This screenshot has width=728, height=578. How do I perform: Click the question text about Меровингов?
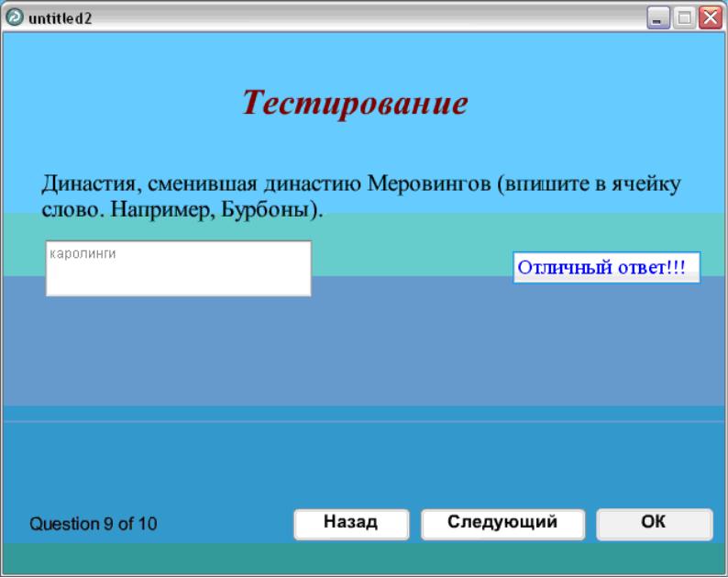[x=361, y=196]
